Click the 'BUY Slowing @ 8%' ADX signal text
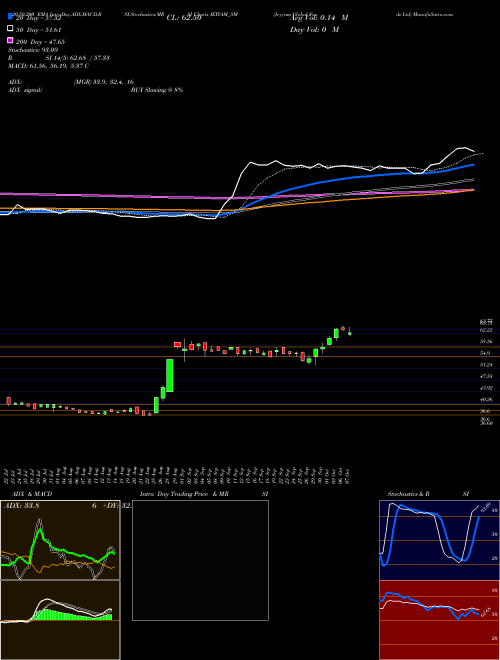Image resolution: width=500 pixels, height=660 pixels. click(x=157, y=90)
